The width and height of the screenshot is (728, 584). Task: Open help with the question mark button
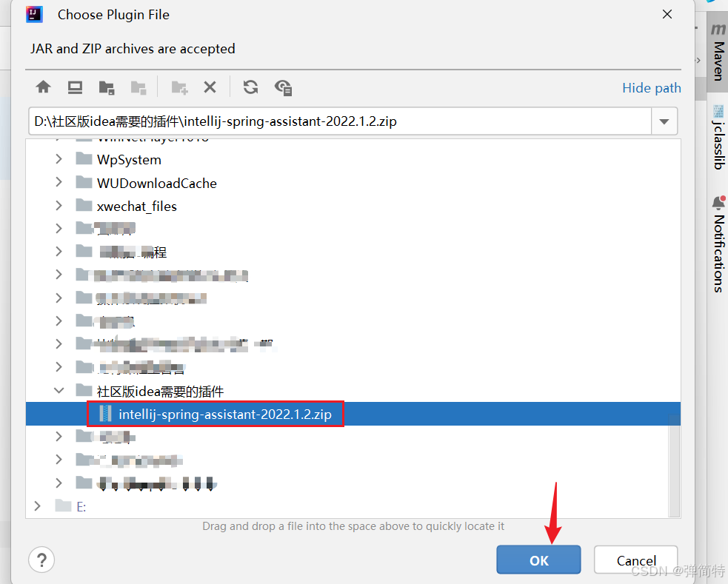[41, 560]
